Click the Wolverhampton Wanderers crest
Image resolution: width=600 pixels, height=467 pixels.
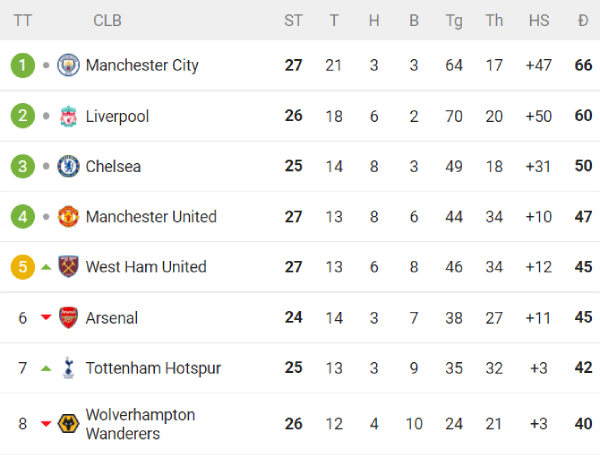[x=68, y=424]
